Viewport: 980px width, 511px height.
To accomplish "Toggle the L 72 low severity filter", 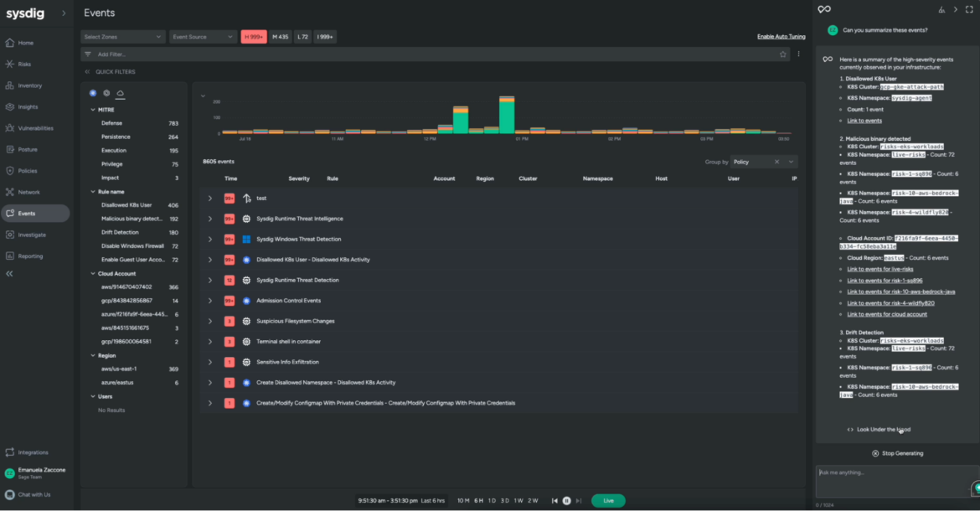I will click(302, 37).
